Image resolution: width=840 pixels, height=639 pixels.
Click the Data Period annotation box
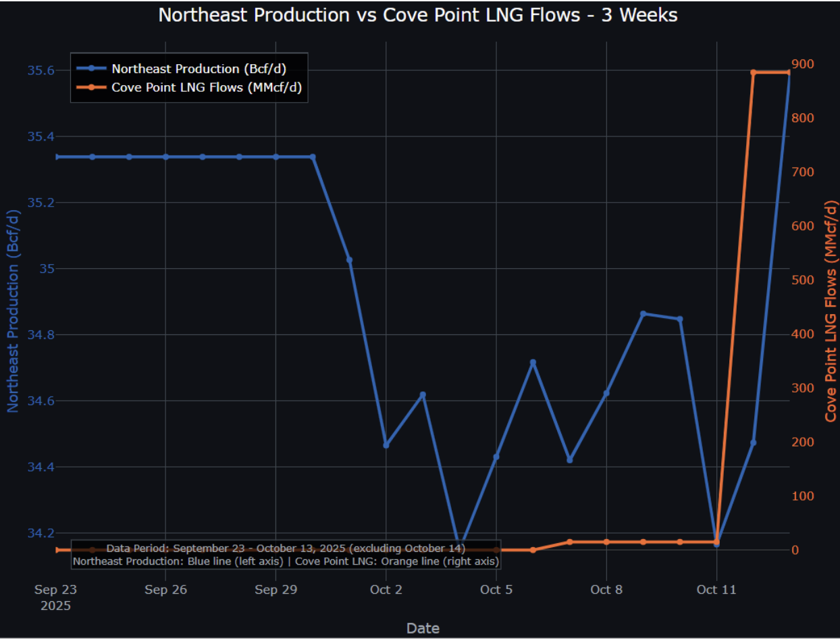point(286,554)
